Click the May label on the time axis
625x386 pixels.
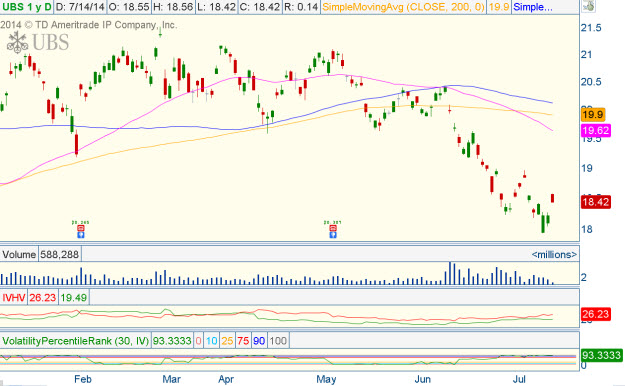click(326, 379)
